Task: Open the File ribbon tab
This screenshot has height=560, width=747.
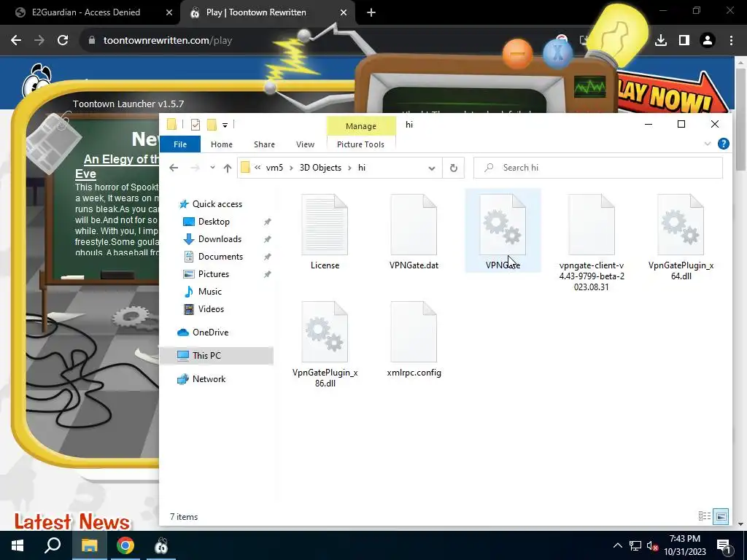Action: pos(180,144)
